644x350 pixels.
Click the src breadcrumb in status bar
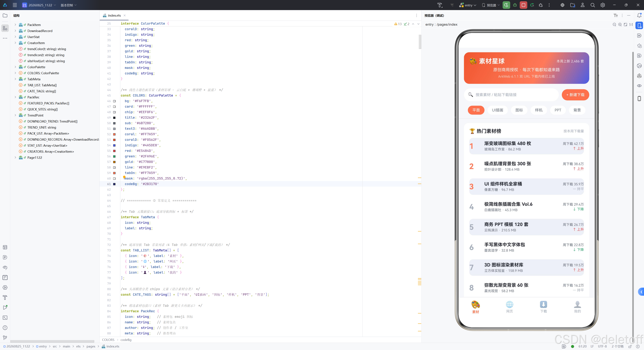[55, 346]
